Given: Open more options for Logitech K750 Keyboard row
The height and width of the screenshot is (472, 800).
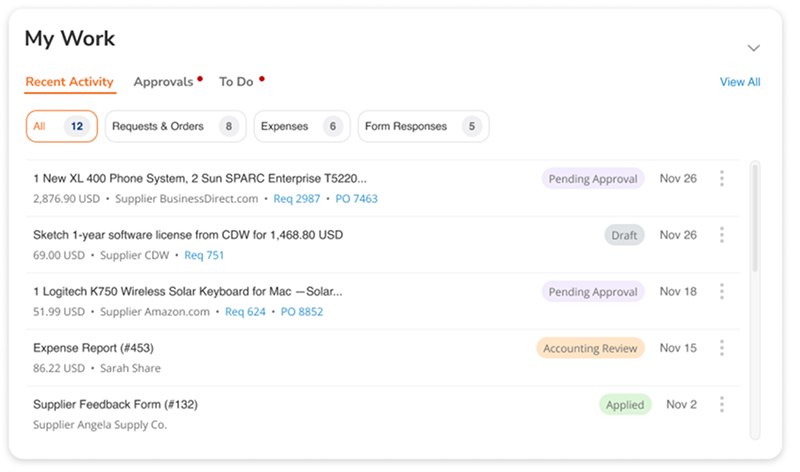Looking at the screenshot, I should click(721, 292).
